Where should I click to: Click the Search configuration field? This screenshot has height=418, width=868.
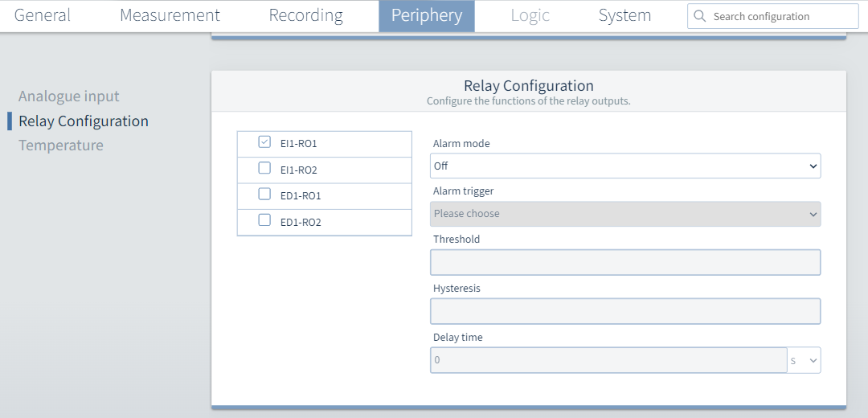780,16
